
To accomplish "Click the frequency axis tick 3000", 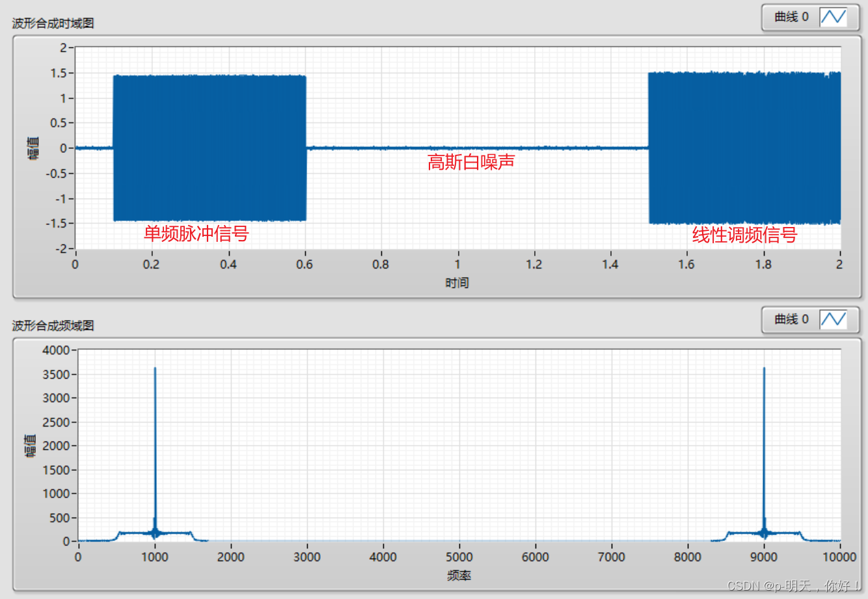I will (307, 557).
